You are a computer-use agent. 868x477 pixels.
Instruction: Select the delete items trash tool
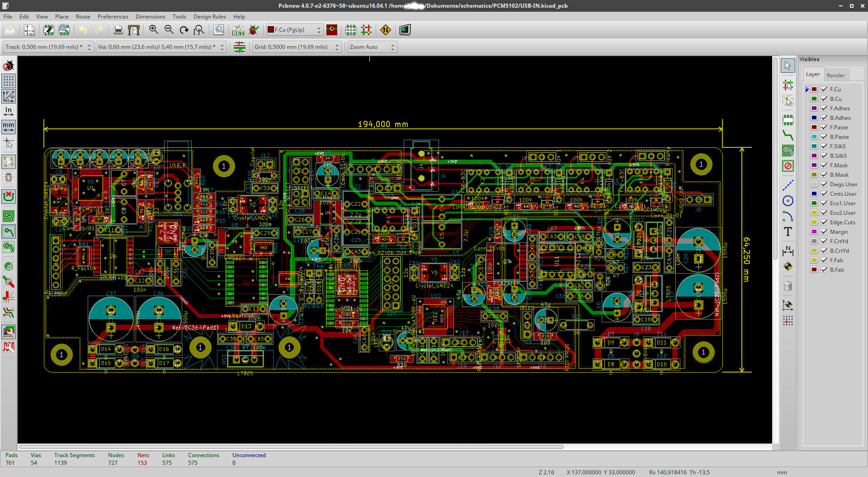click(788, 286)
